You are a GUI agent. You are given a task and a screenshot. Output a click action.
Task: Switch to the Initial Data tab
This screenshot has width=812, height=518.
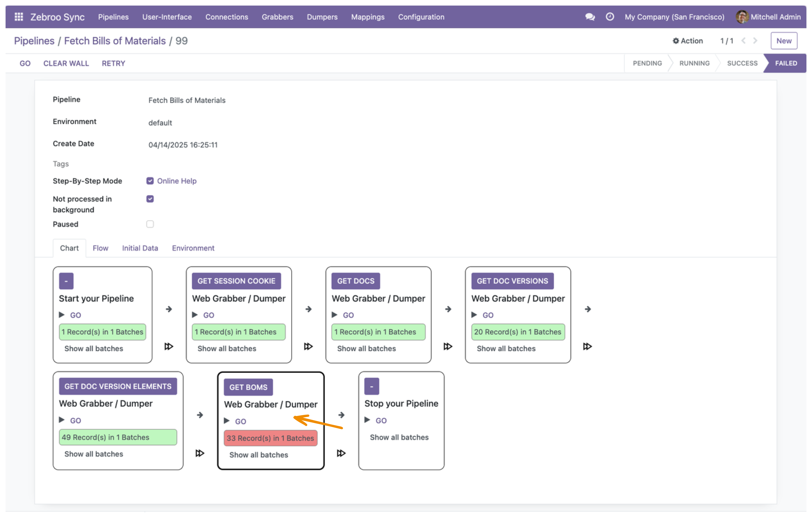pos(140,248)
